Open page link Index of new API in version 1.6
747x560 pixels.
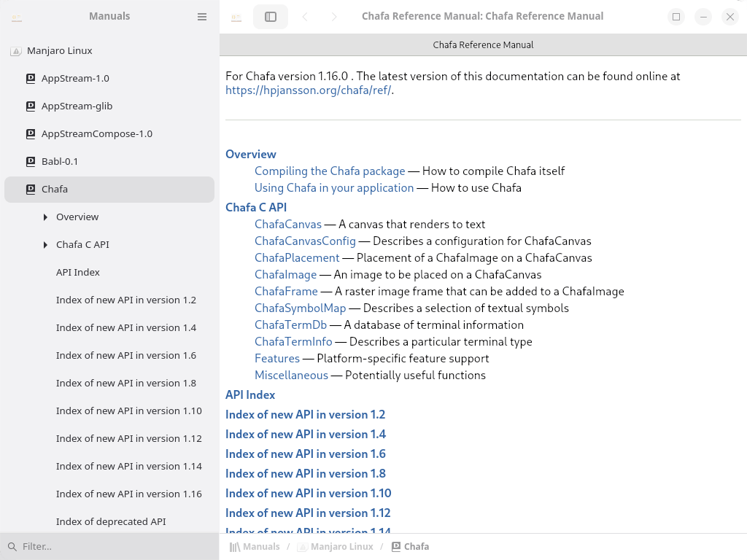(306, 454)
